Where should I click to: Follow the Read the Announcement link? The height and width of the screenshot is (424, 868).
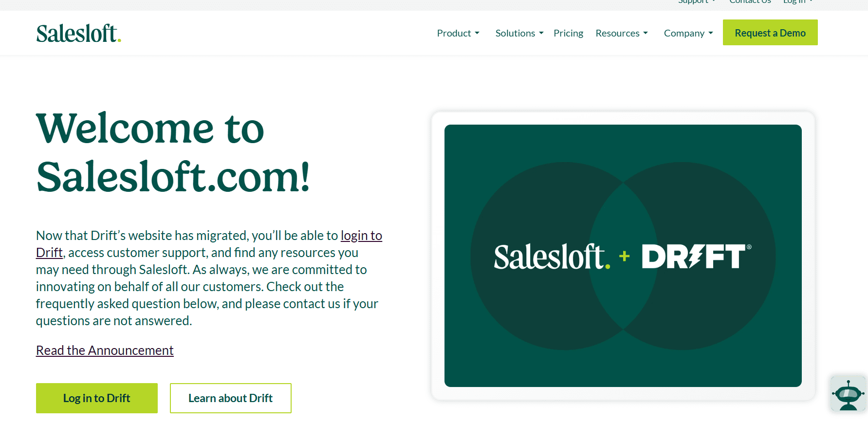105,350
